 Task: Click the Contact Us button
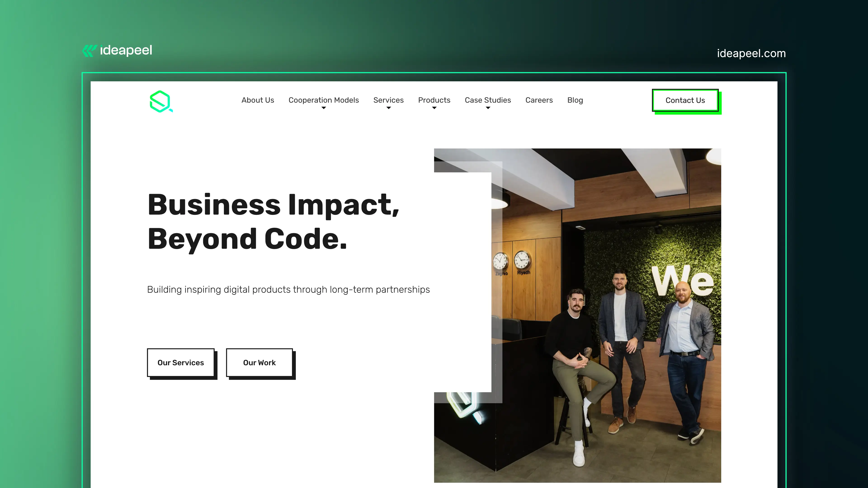685,100
